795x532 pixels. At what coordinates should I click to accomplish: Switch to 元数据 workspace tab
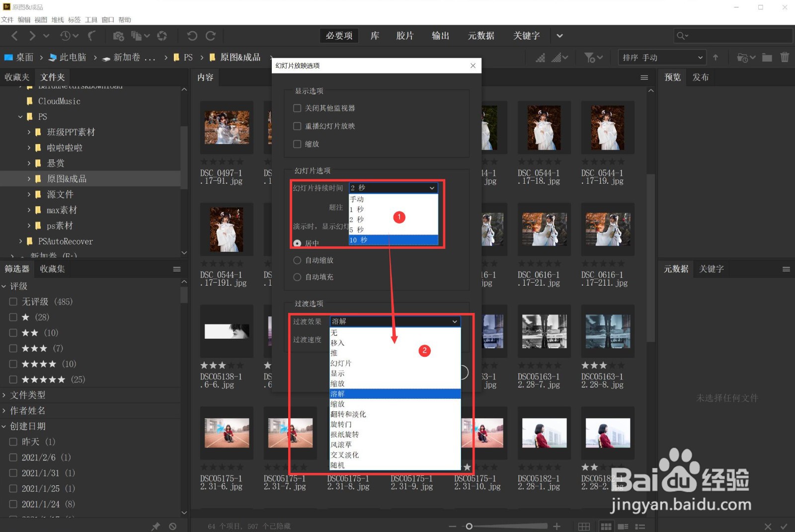click(481, 36)
